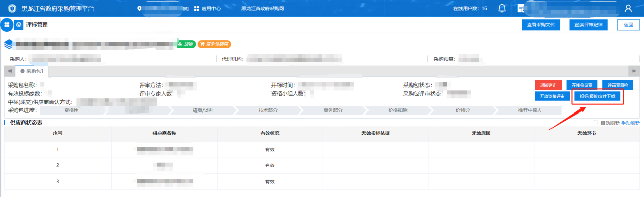644x197 pixels.
Task: Click the 序号 column header
Action: (x=58, y=133)
